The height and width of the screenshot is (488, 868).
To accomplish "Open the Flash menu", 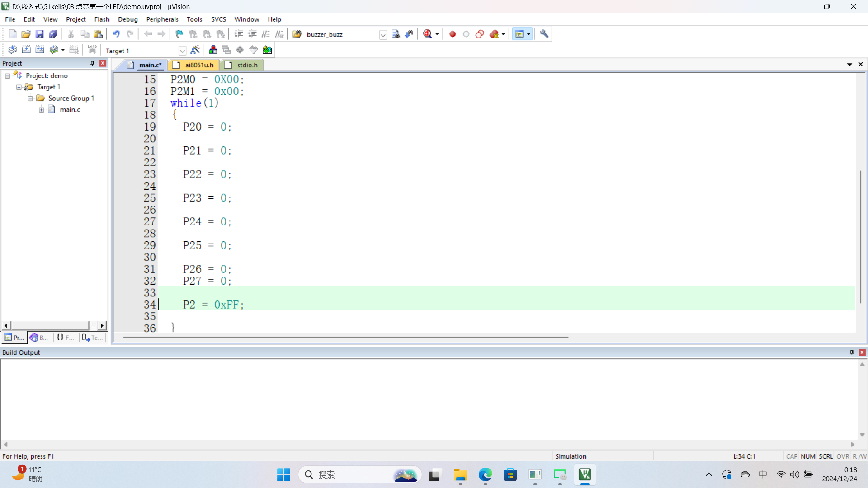I will click(x=102, y=19).
